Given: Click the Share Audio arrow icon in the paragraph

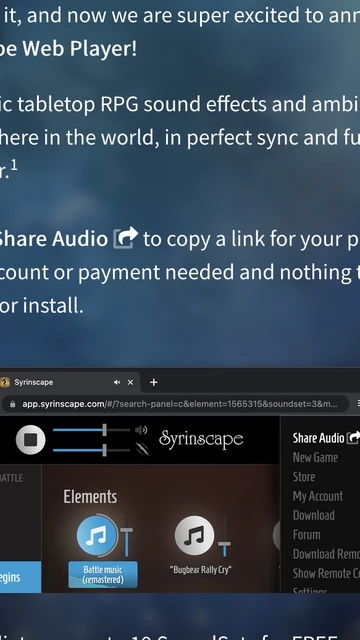Looking at the screenshot, I should pos(125,238).
